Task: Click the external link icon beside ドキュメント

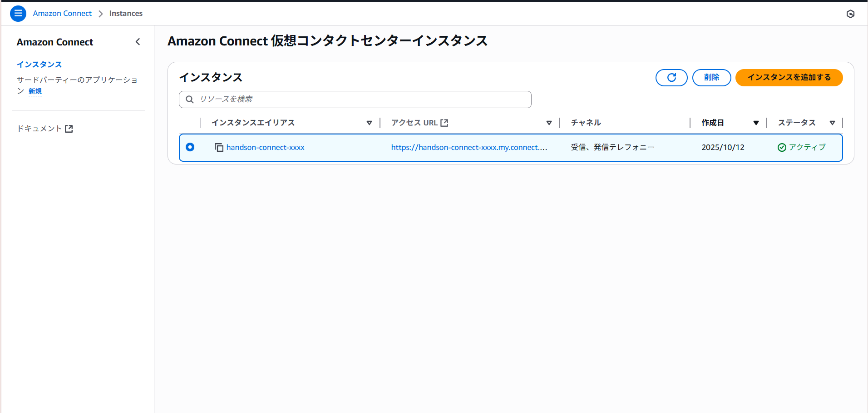Action: point(69,129)
